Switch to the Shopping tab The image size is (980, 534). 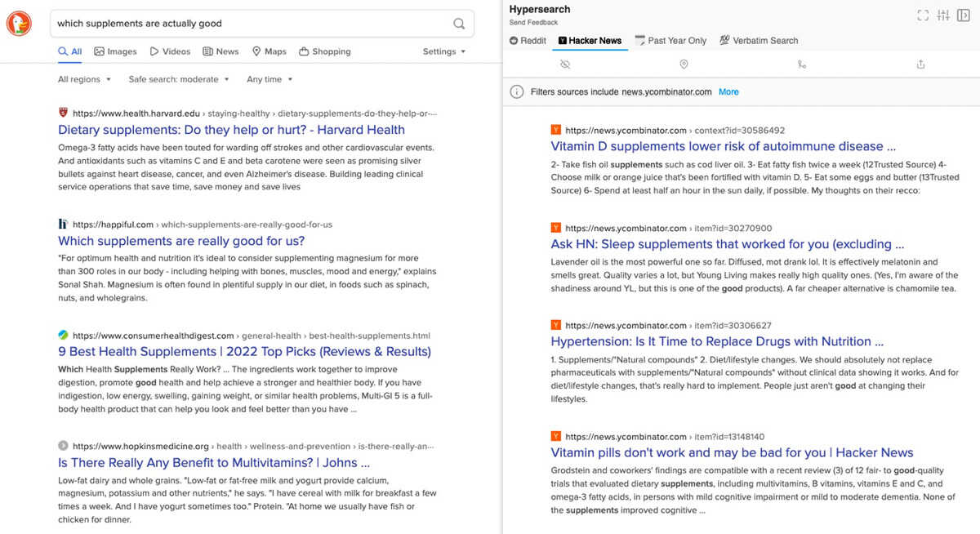(x=325, y=51)
